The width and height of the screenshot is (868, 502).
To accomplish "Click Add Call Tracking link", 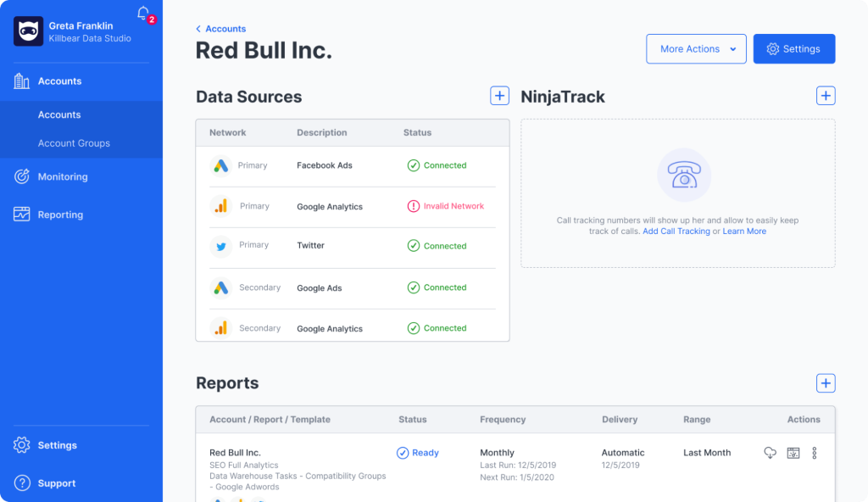I will (x=676, y=231).
